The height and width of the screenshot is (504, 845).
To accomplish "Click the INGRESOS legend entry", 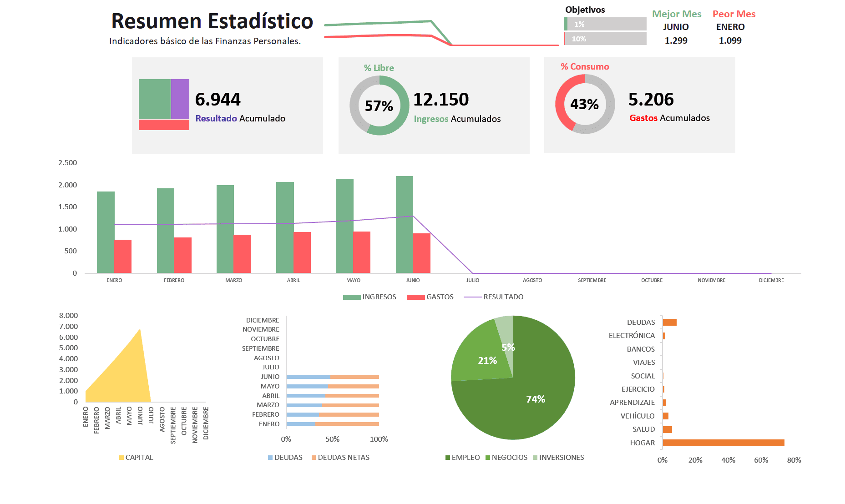I will [x=369, y=297].
